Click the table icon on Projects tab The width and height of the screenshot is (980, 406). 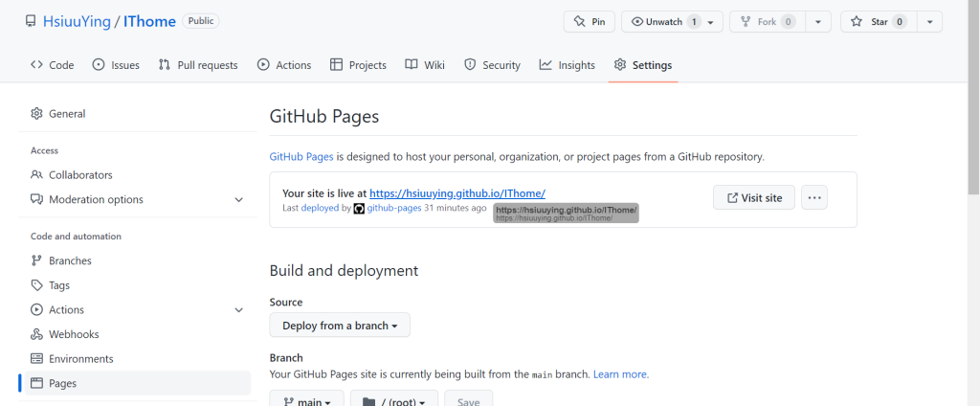point(336,64)
